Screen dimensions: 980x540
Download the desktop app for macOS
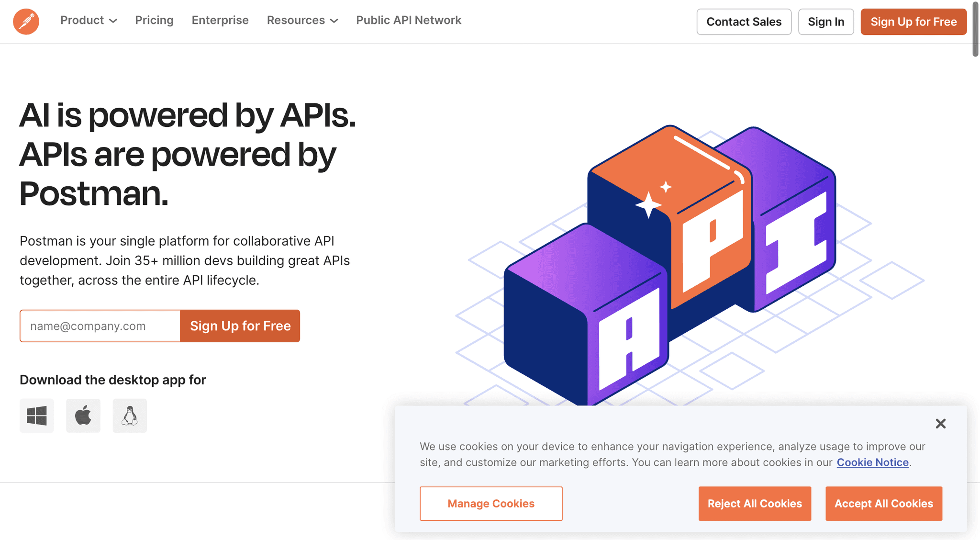pos(83,416)
